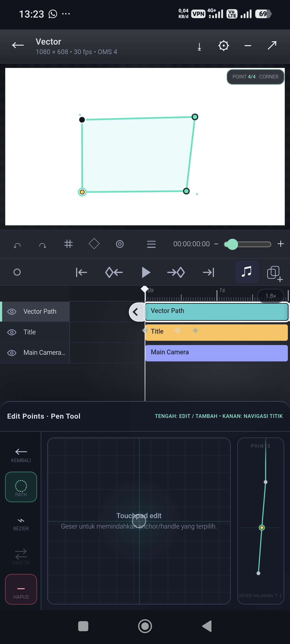Go to the next keyframe

coord(176,272)
